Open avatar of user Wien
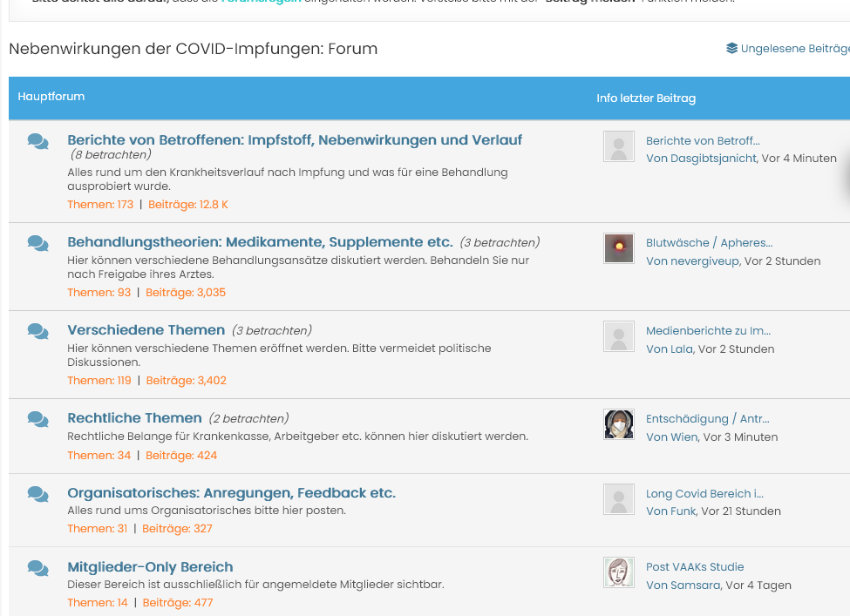The image size is (850, 616). pos(618,424)
